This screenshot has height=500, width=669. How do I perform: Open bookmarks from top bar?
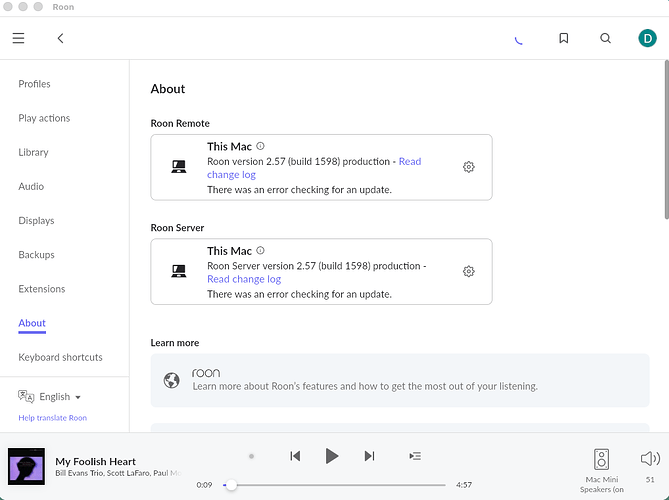[x=564, y=38]
